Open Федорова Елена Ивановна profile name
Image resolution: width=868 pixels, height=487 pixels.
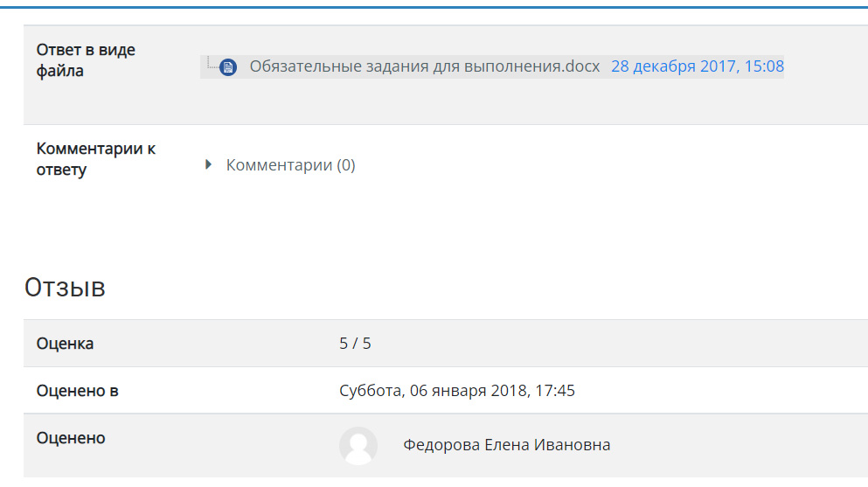(x=506, y=445)
